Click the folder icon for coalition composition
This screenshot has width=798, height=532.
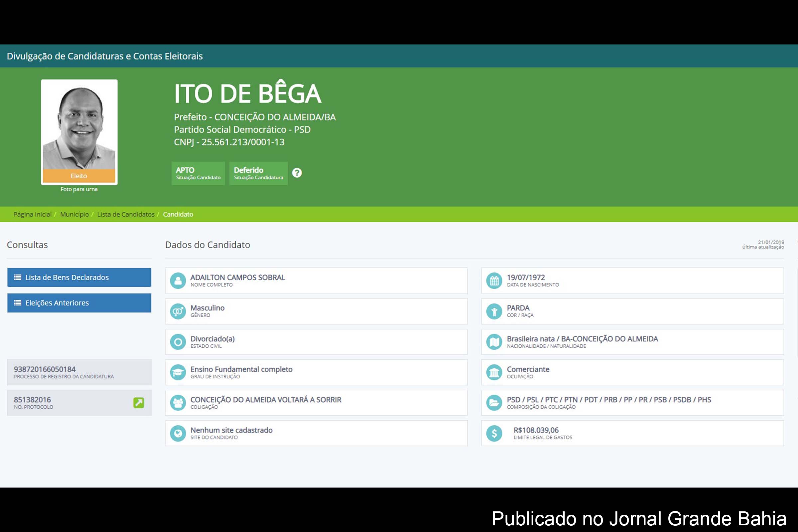point(494,403)
